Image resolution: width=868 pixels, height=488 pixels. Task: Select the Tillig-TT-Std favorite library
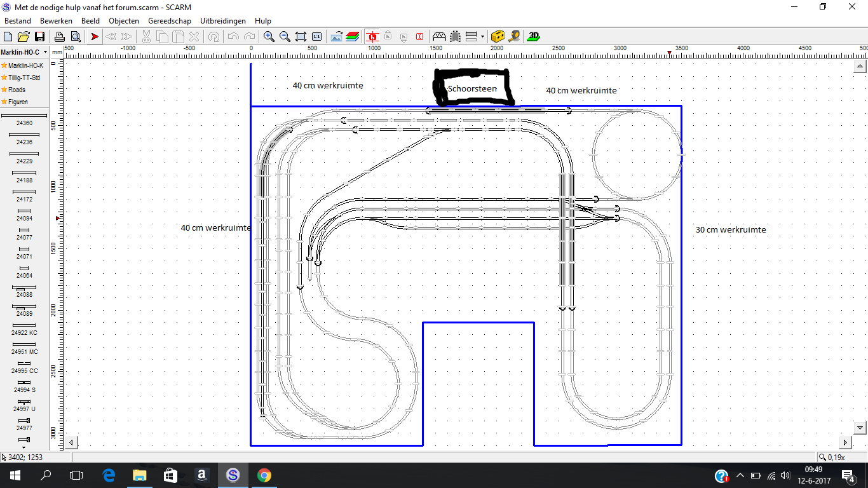[21, 78]
